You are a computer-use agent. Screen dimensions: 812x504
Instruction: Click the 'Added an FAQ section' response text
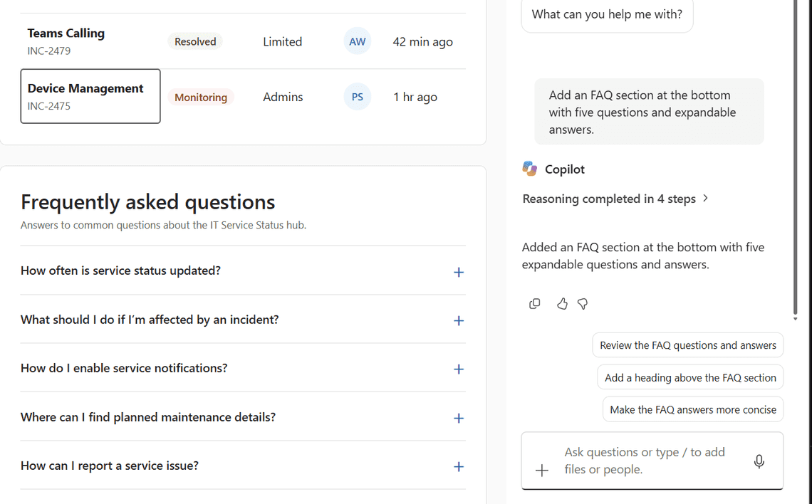click(643, 256)
